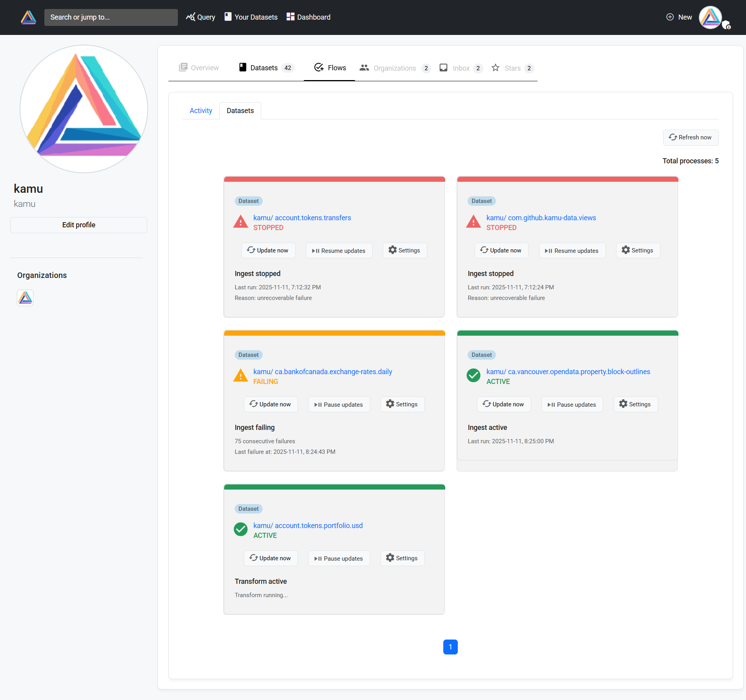
Task: Click the kamu organization icon in the sidebar
Action: point(25,298)
